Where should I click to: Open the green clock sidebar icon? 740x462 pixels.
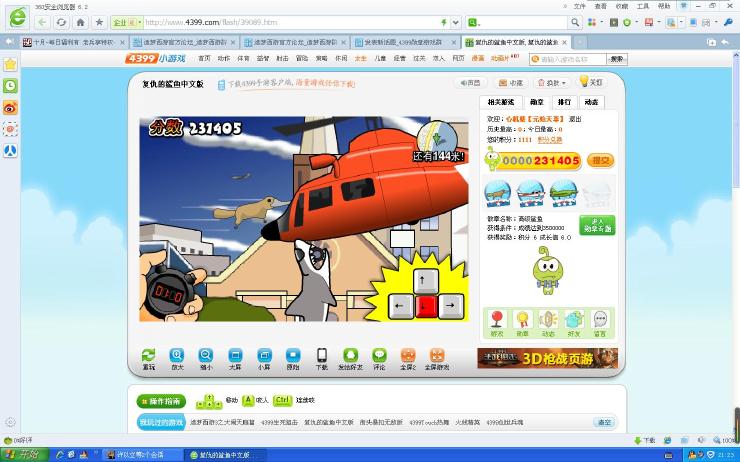(10, 85)
